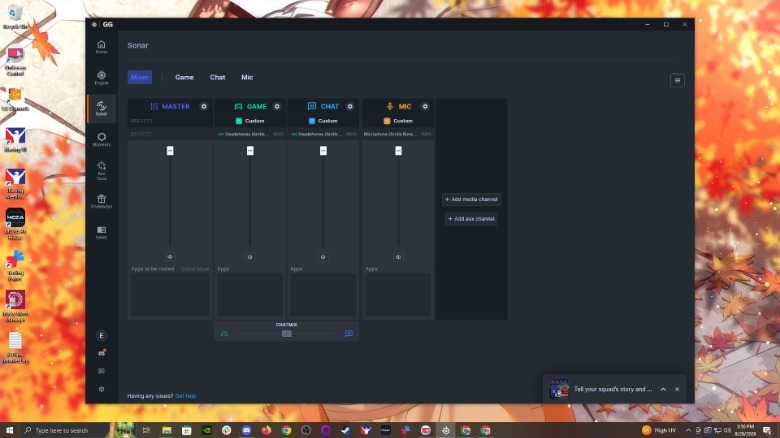This screenshot has height=438, width=780.
Task: Click the ChatMix game headset icon
Action: click(224, 333)
